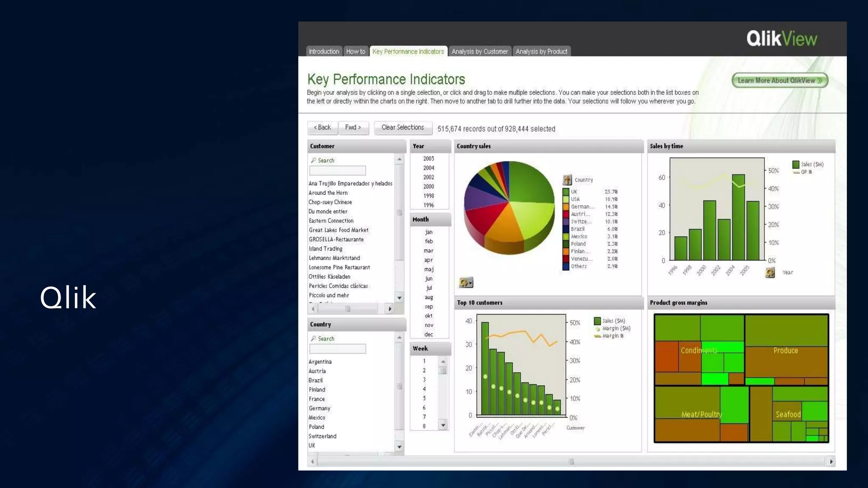Select Brazil in Country list
Screen dimensions: 868x488
click(x=316, y=380)
